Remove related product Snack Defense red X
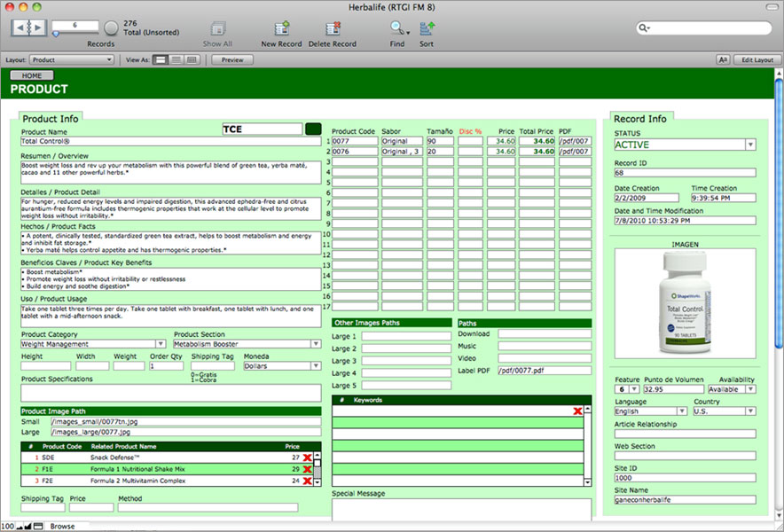Viewport: 784px width, 532px height. click(307, 458)
